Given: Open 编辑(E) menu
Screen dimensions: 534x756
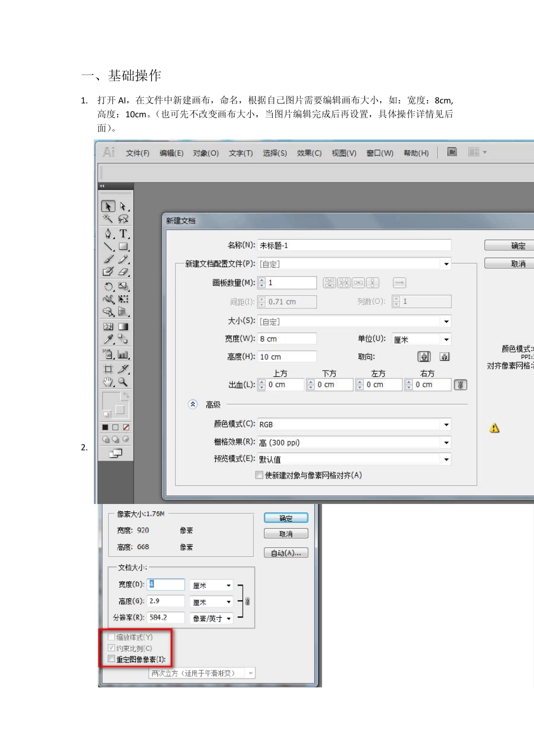Looking at the screenshot, I should point(171,153).
